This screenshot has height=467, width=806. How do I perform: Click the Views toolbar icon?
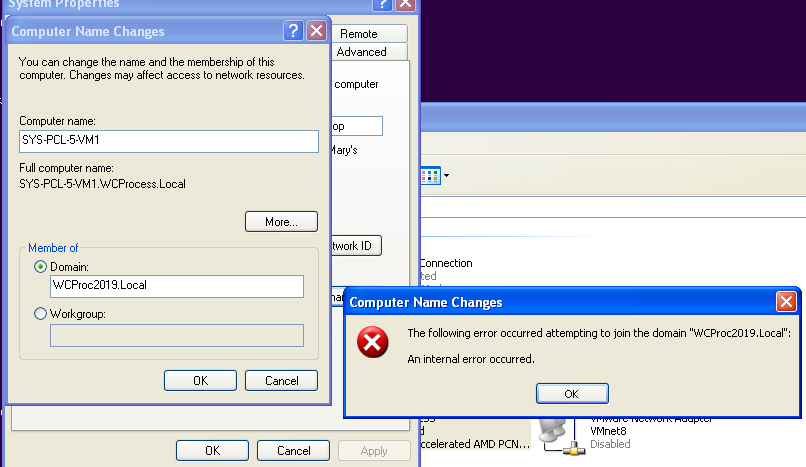pos(430,176)
